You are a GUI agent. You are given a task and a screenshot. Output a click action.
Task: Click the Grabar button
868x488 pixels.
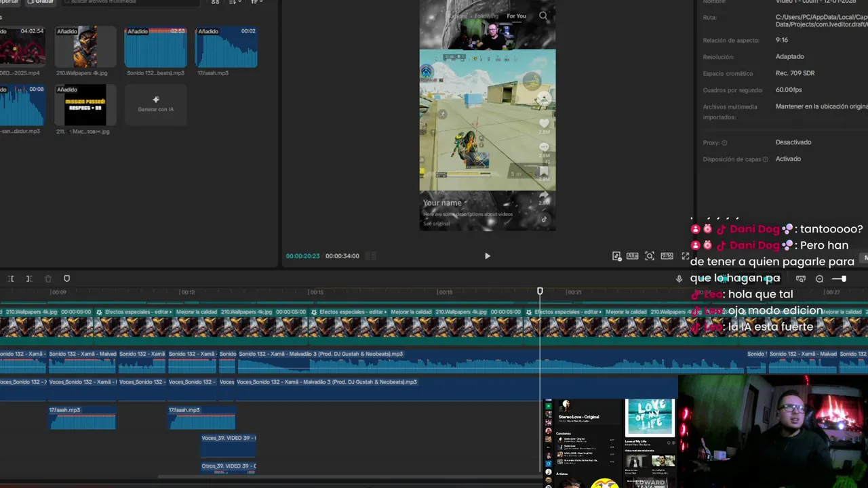(x=41, y=2)
